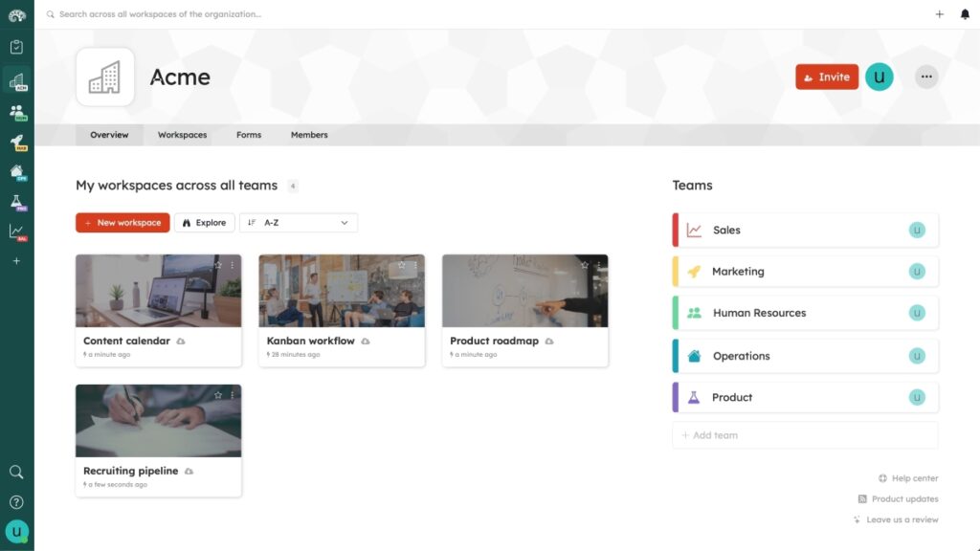Open the help question mark icon

pos(16,502)
